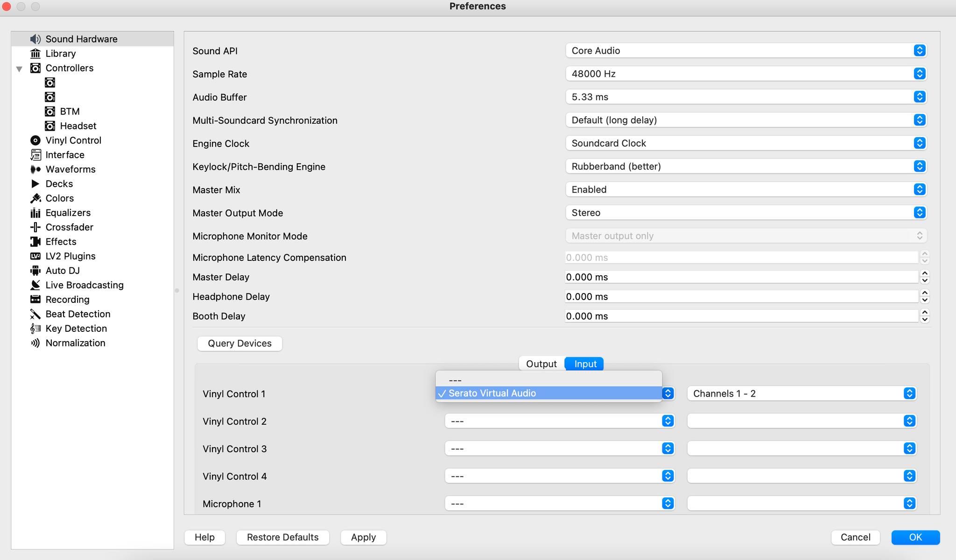Screen dimensions: 956x560
Task: Switch to the Output tab
Action: tap(541, 364)
